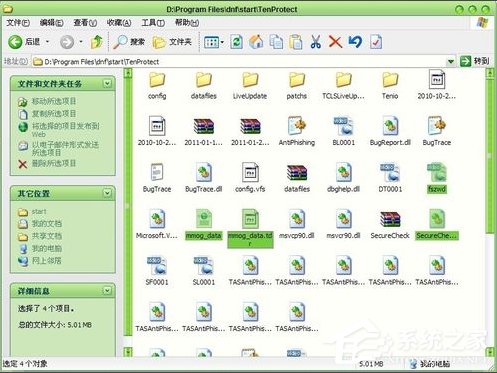Image resolution: width=497 pixels, height=373 pixels.
Task: Click the address bar path field
Action: tap(244, 61)
